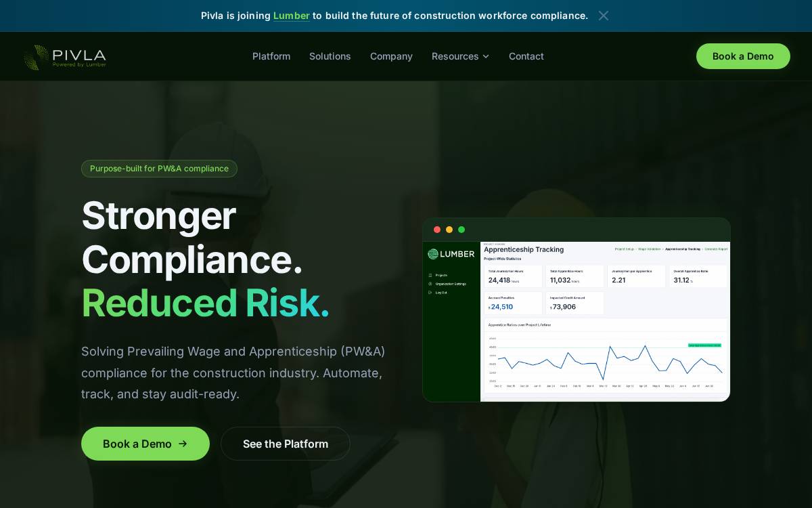812x508 pixels.
Task: Click the Pivla is joining banner text
Action: 394,16
